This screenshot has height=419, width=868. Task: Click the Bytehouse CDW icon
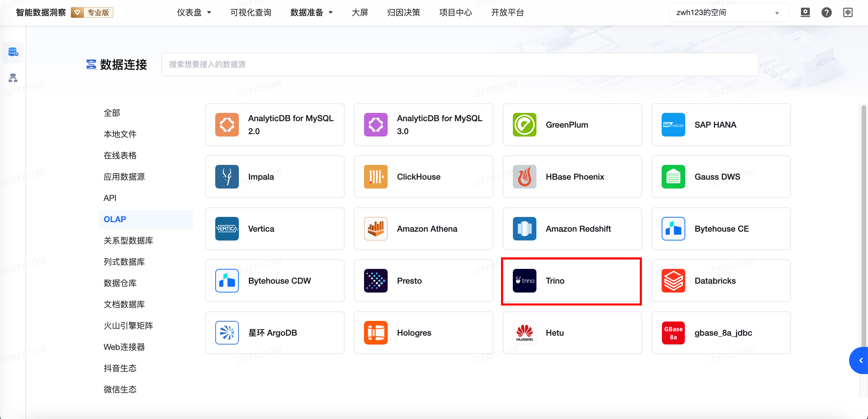tap(227, 281)
